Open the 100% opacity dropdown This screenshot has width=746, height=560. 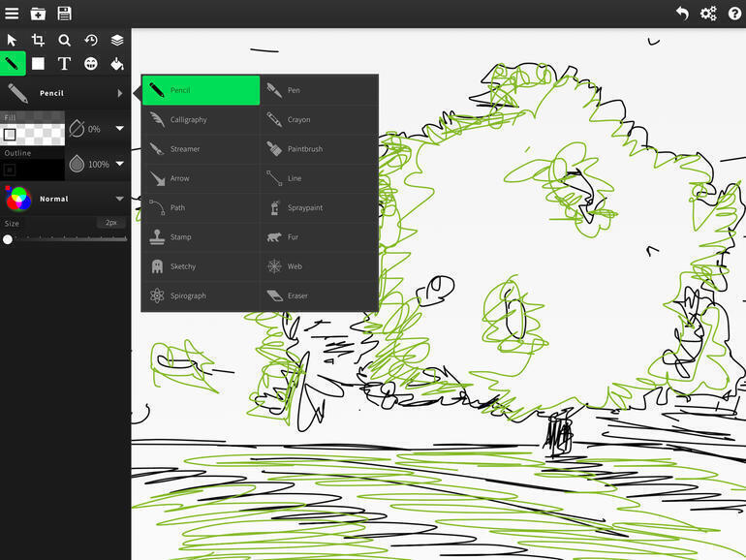pyautogui.click(x=120, y=165)
